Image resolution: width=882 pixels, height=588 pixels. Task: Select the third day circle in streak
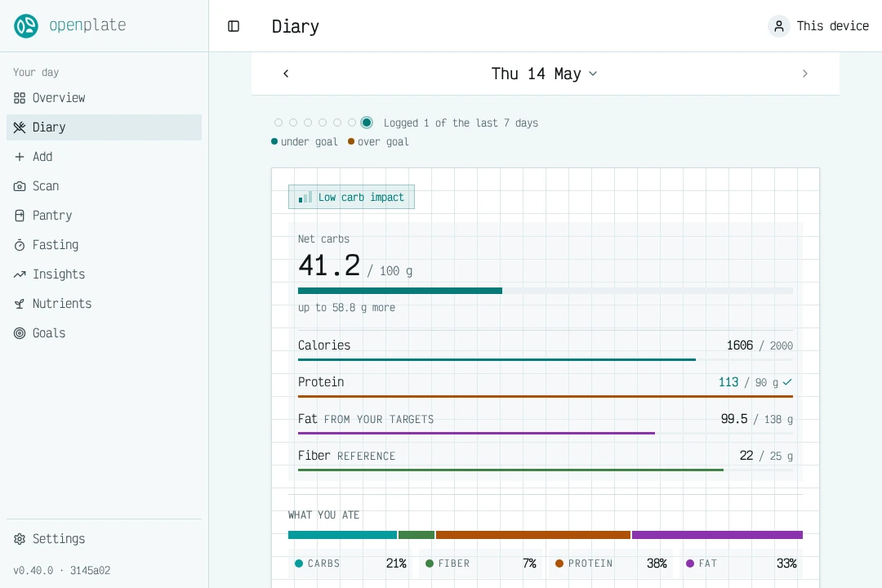tap(308, 122)
